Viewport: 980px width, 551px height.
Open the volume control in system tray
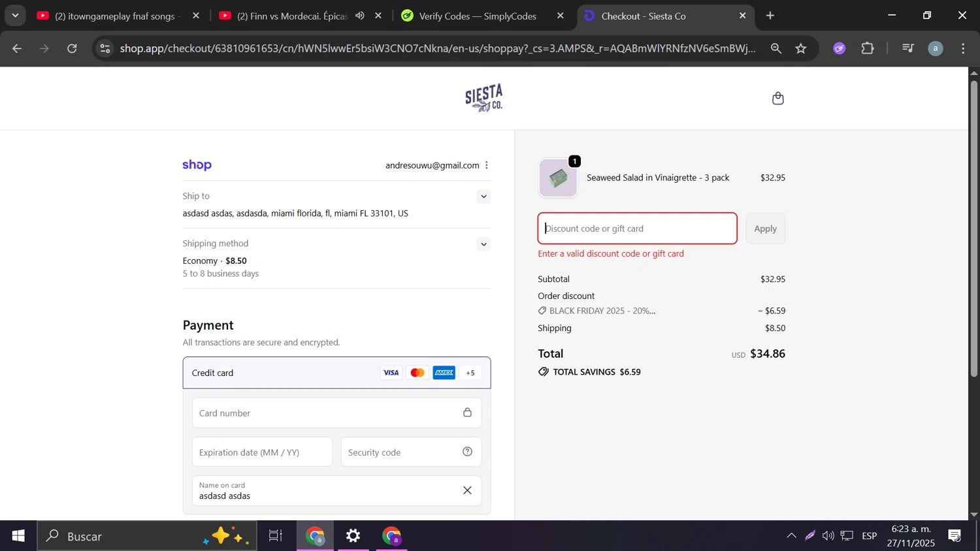point(828,536)
